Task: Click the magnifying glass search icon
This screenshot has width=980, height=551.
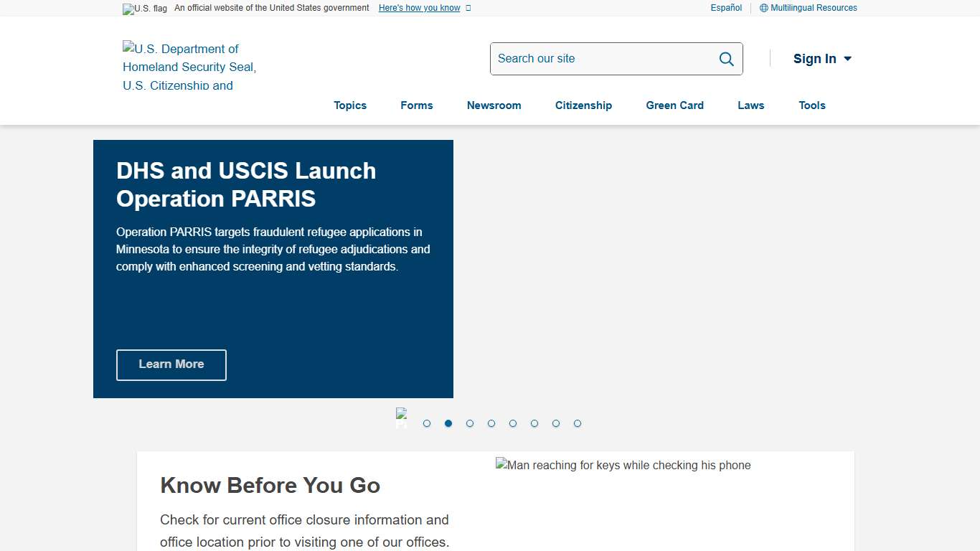Action: pos(726,59)
